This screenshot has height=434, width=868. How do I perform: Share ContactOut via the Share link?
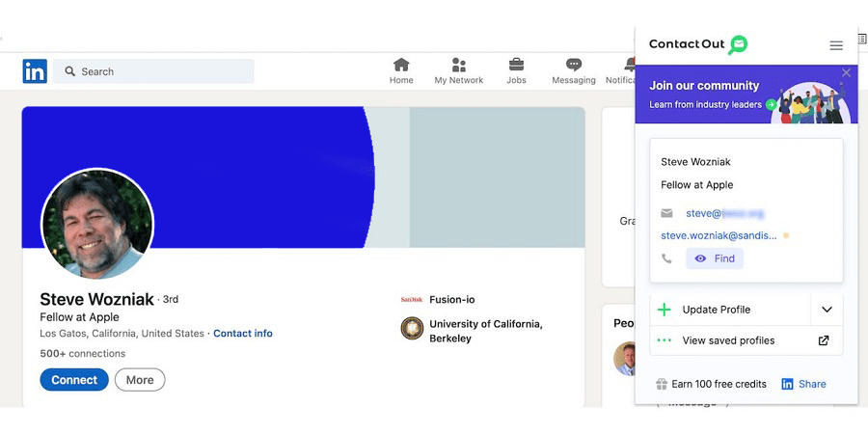tap(812, 384)
